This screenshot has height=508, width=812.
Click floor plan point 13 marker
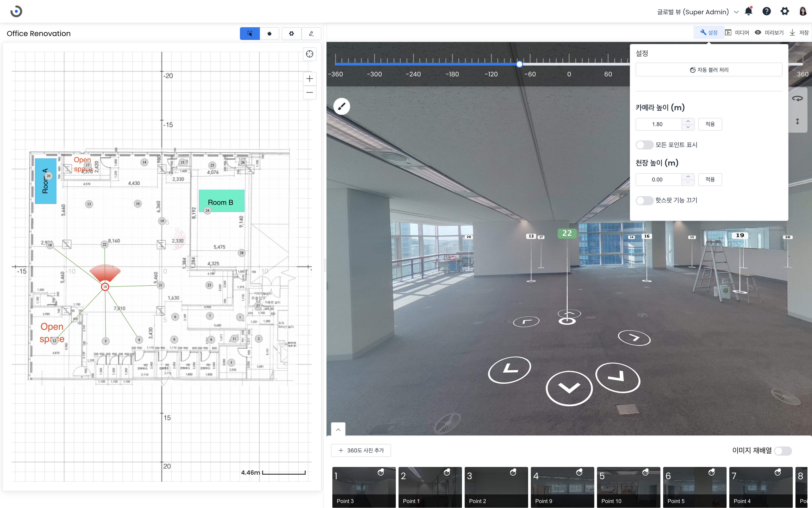pyautogui.click(x=89, y=204)
